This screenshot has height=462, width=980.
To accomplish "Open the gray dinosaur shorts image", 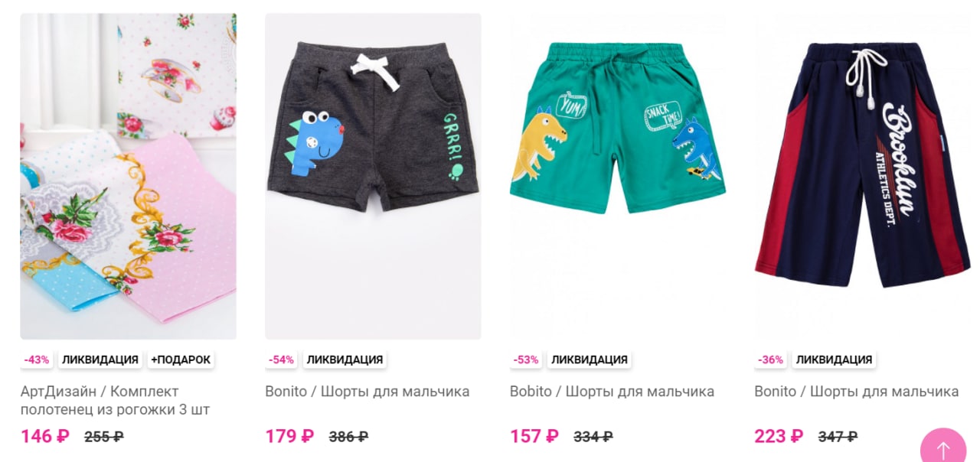I will coord(373,176).
